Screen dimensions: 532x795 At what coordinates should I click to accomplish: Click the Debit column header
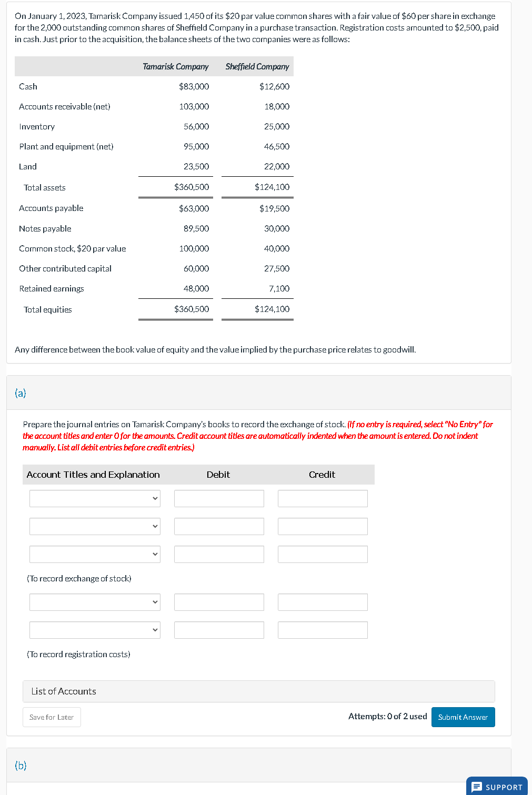(x=218, y=474)
